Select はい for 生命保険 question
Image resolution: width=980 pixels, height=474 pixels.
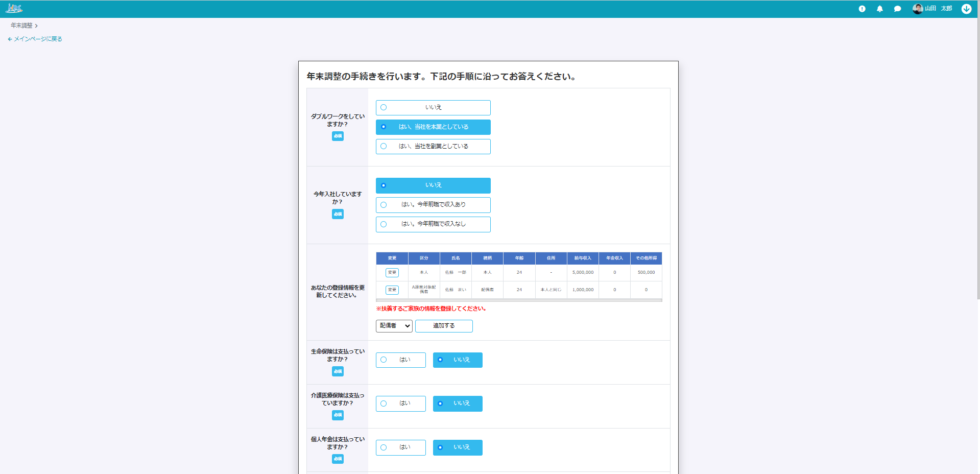400,360
